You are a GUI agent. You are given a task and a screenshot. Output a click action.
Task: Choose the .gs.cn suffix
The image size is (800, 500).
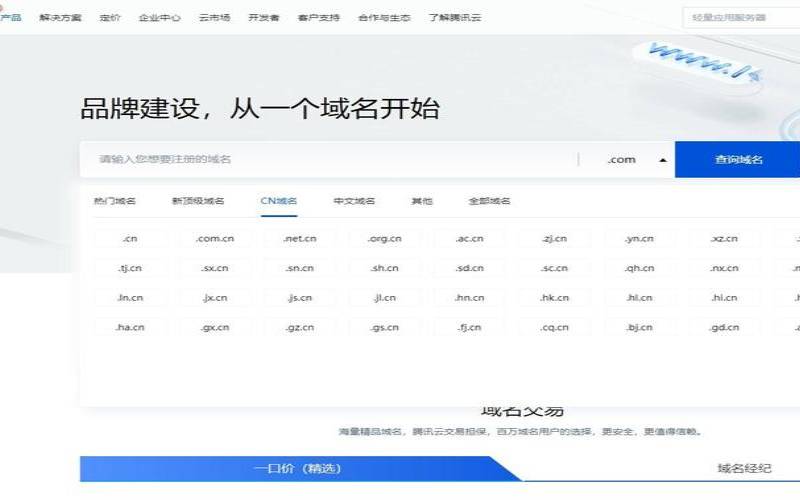point(385,327)
